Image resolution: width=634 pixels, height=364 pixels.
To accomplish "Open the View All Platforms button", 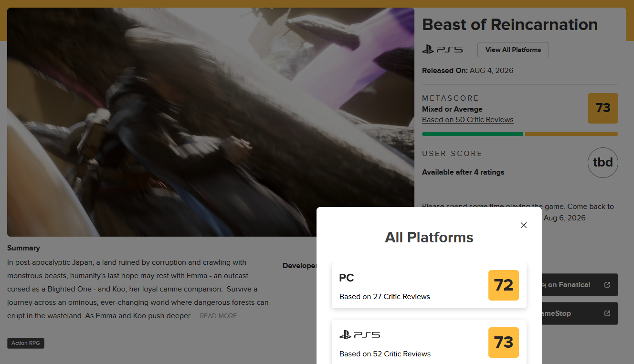I will click(513, 50).
